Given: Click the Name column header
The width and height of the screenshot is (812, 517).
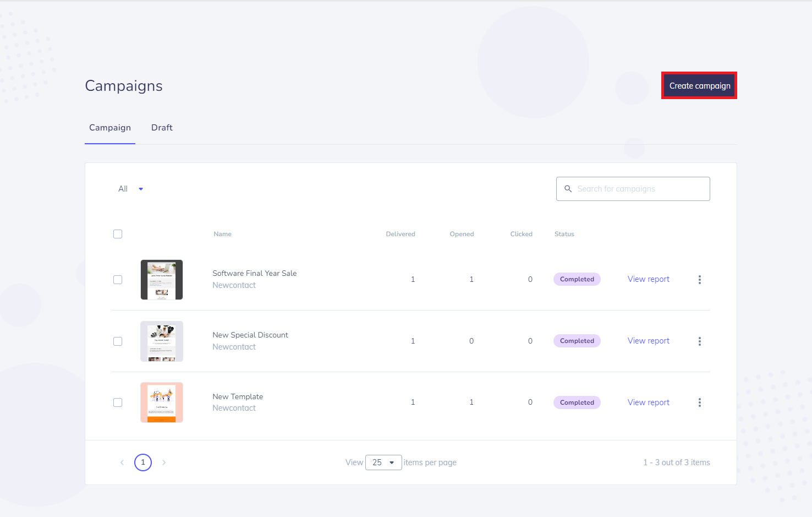Looking at the screenshot, I should [x=222, y=234].
